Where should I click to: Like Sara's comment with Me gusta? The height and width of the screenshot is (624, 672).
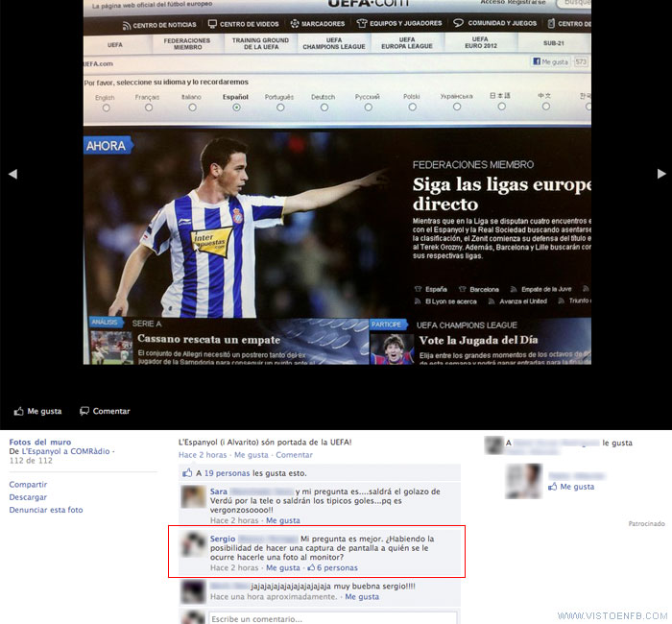pyautogui.click(x=283, y=520)
